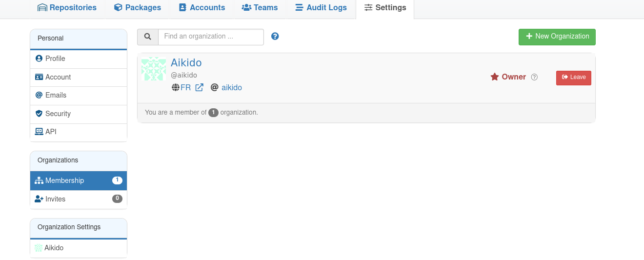Image resolution: width=644 pixels, height=260 pixels.
Task: Click the small Aikido avatar in sidebar
Action: (39, 248)
